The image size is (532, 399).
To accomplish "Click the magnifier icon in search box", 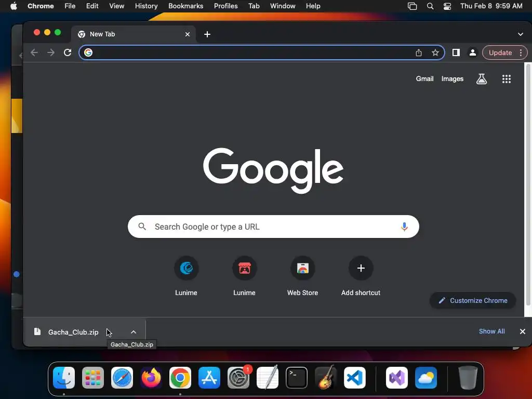I will [x=142, y=227].
